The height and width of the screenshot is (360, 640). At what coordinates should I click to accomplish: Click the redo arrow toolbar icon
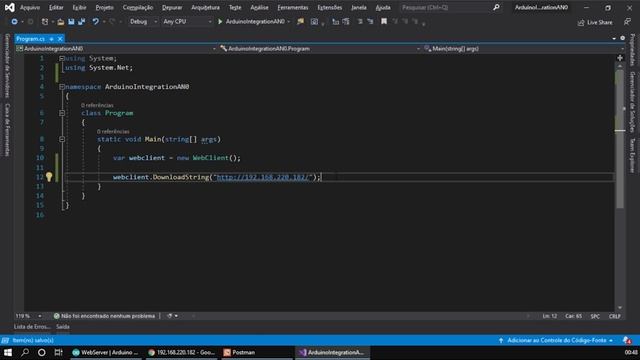click(112, 22)
